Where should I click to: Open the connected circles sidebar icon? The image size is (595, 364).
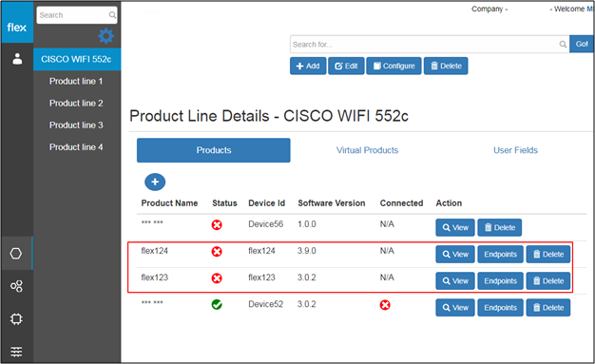(x=16, y=286)
